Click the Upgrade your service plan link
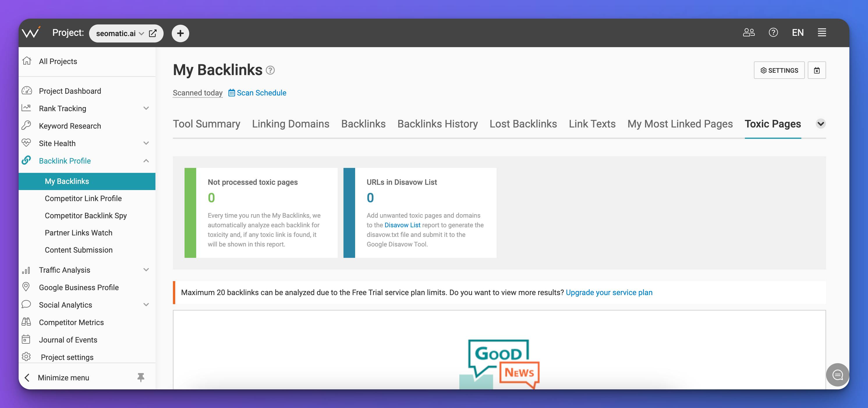This screenshot has height=408, width=868. tap(609, 292)
